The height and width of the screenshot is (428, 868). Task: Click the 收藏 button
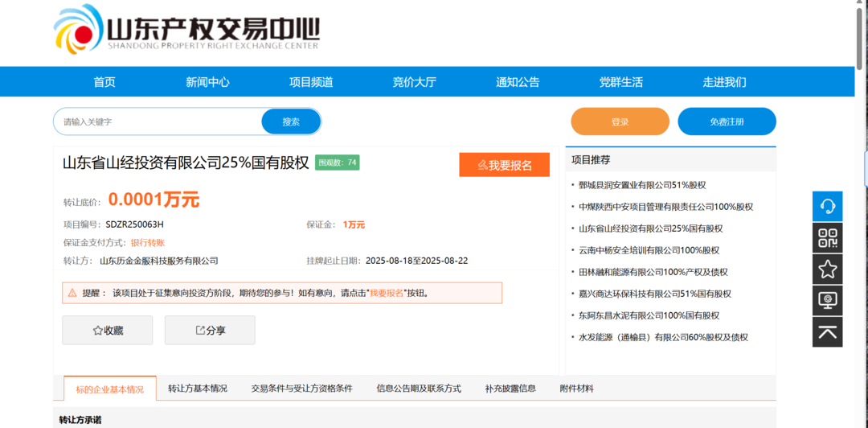coord(108,331)
